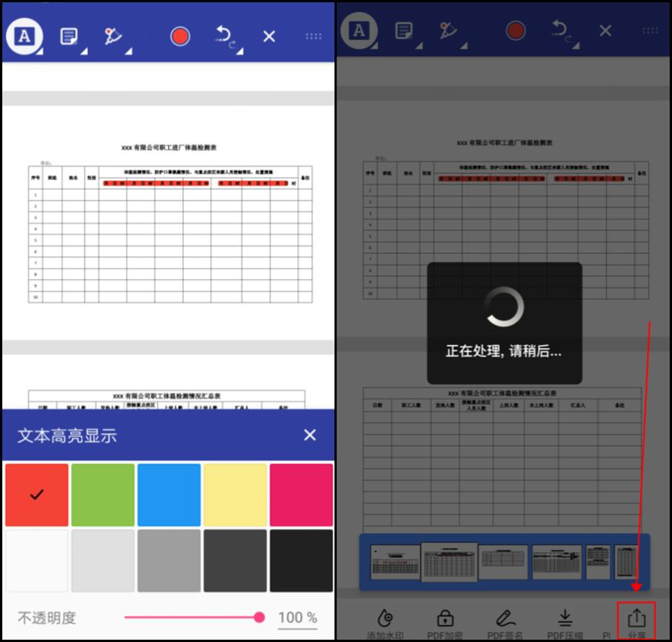
Task: Open PDF加密 encryption tool
Action: pos(445,623)
